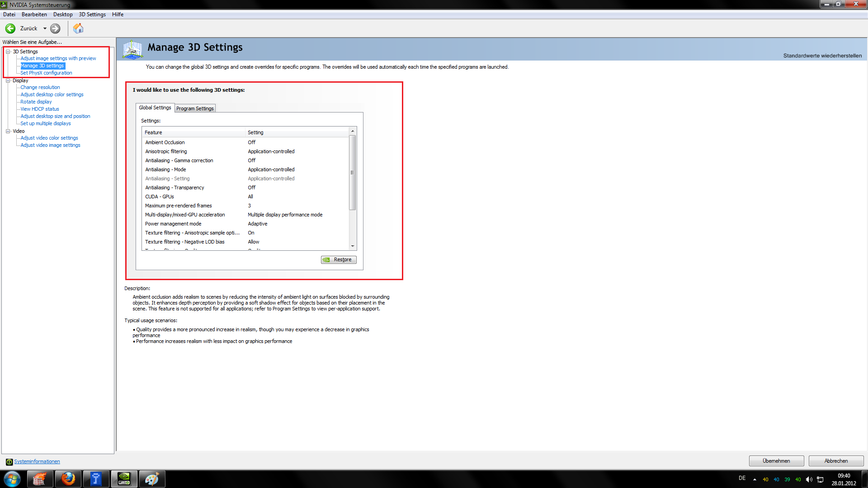
Task: Click the Abbrechen button
Action: click(836, 461)
